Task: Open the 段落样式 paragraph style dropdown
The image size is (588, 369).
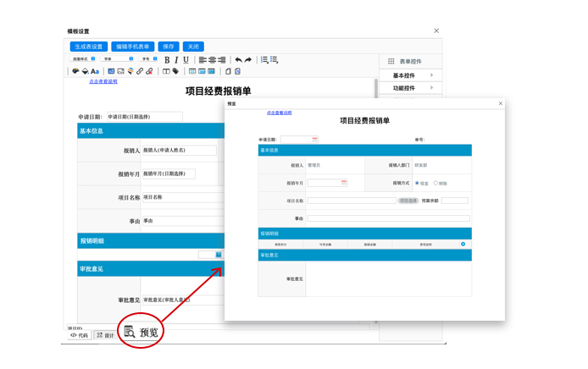Action: click(x=84, y=59)
